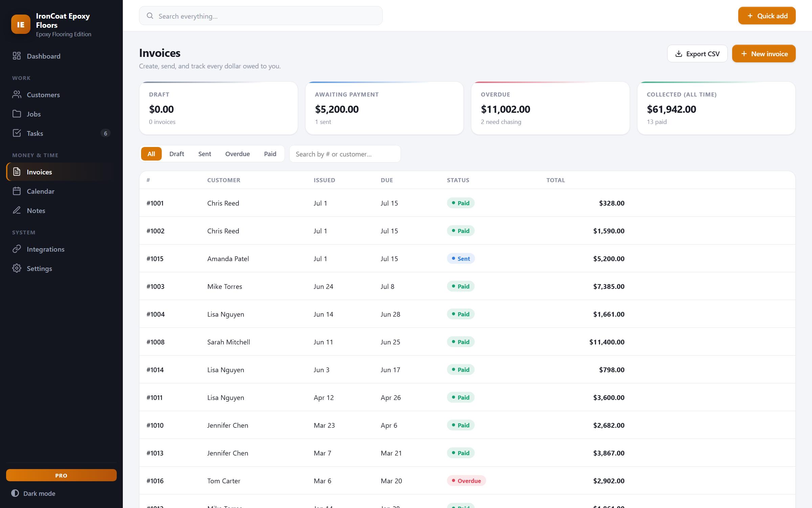Sort by the TOTAL column header

click(x=556, y=180)
